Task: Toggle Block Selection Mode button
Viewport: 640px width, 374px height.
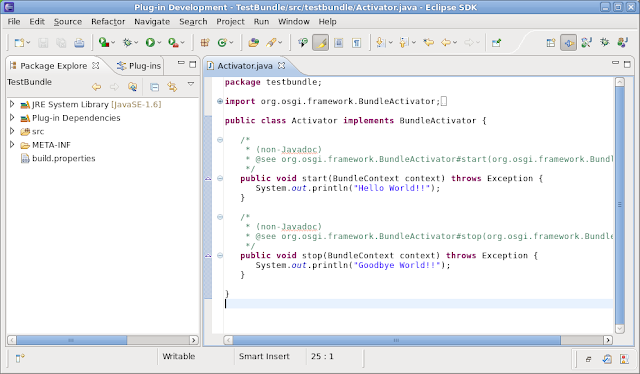Action: coord(338,42)
